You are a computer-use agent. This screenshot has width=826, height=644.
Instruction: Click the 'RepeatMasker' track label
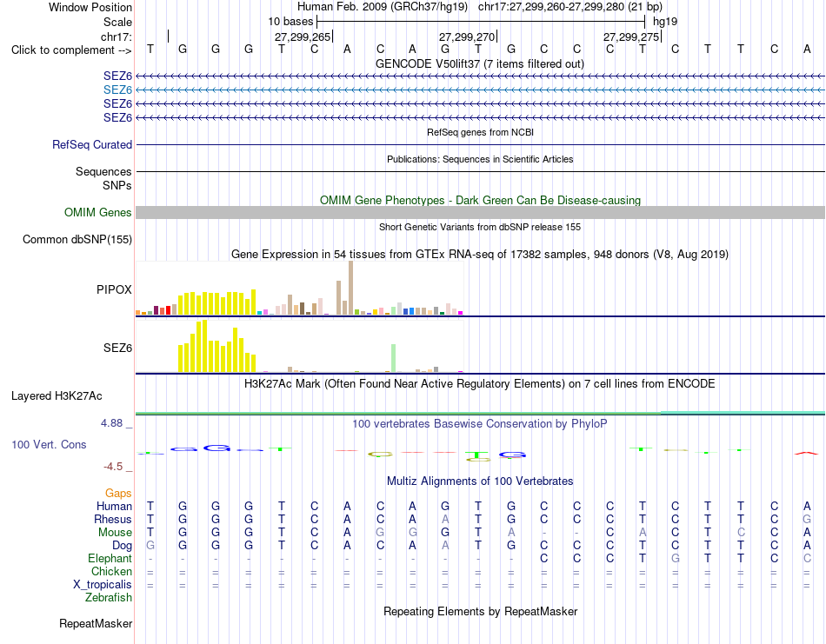tap(96, 623)
